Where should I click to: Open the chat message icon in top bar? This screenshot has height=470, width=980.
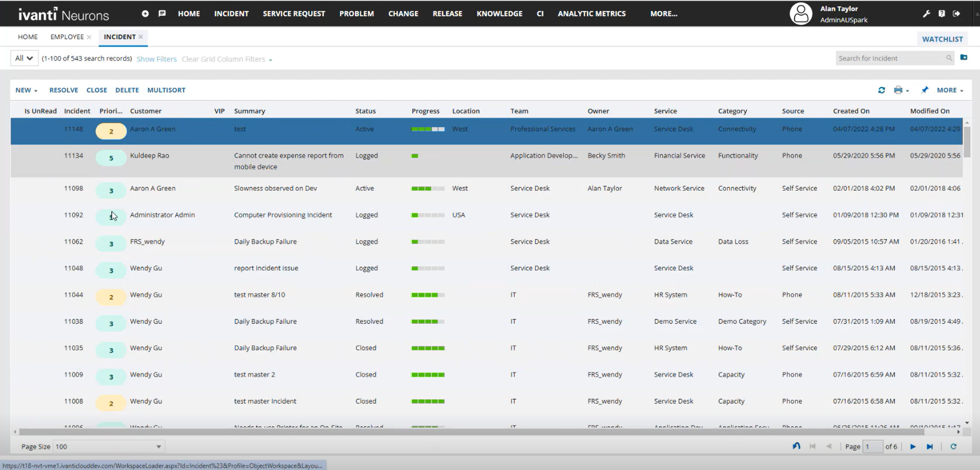pyautogui.click(x=162, y=14)
